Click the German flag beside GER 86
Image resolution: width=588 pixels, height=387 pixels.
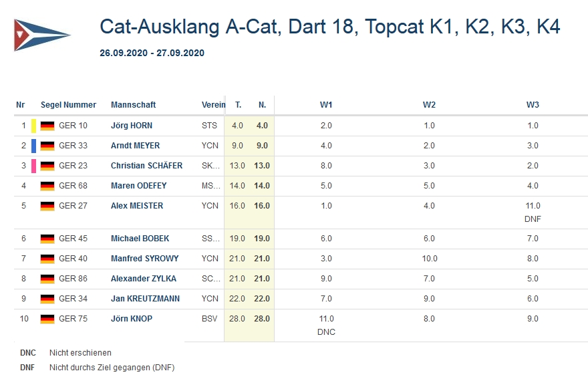pos(47,279)
